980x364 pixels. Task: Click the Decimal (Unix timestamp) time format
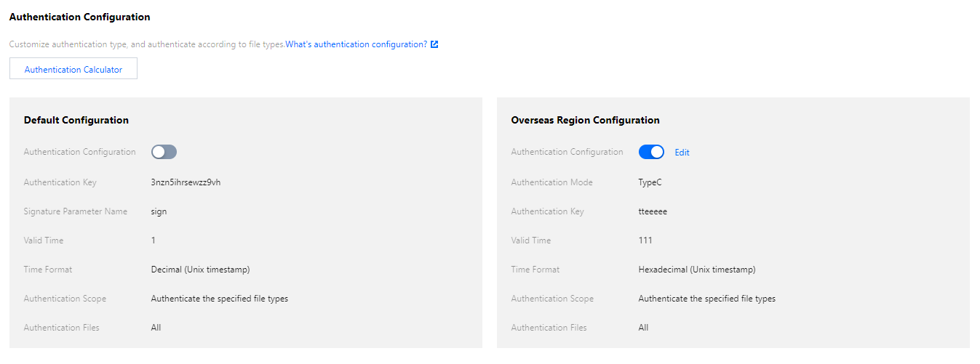(x=200, y=270)
